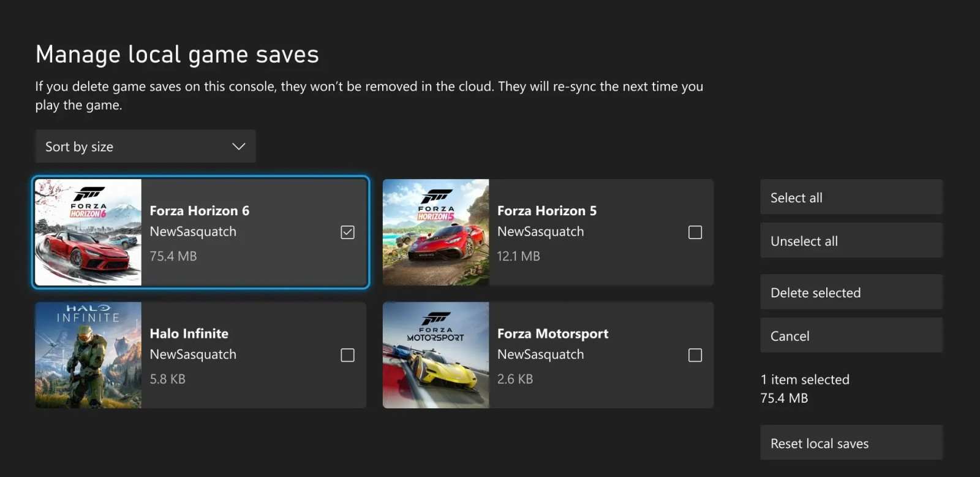Open the Sort by size dropdown

145,147
